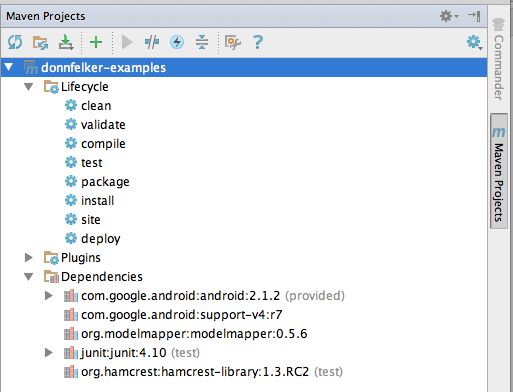
Task: Toggle Skip Tests lightning icon
Action: point(177,42)
